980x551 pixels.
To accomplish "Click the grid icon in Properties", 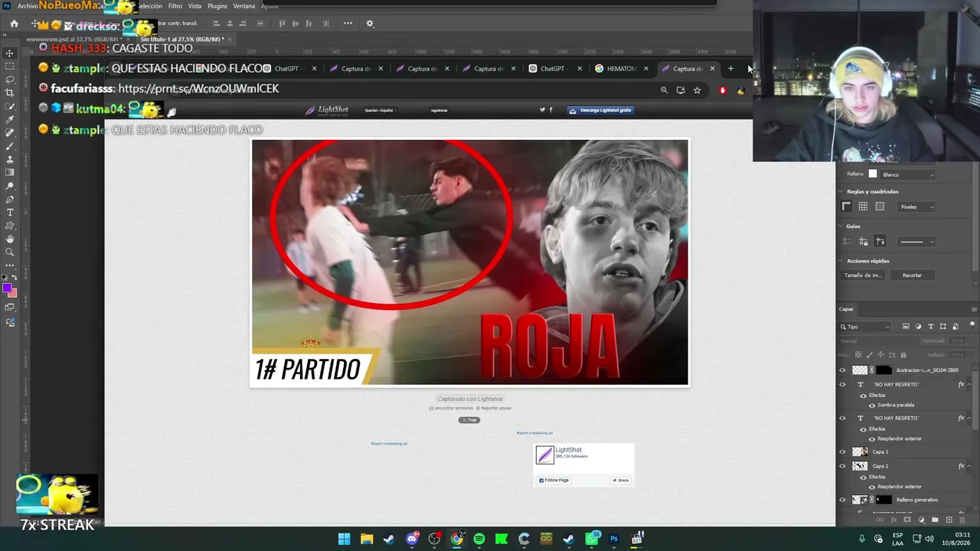I will coord(863,207).
